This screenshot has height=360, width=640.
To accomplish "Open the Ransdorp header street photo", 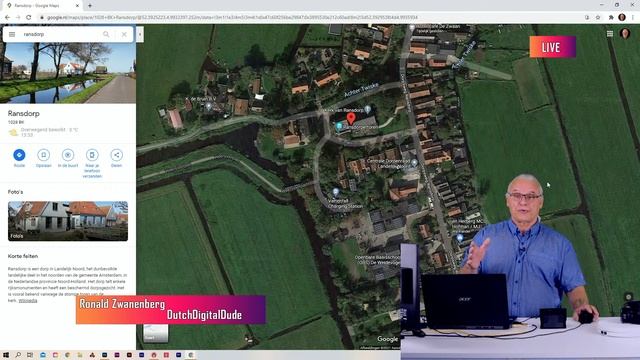I will click(68, 73).
